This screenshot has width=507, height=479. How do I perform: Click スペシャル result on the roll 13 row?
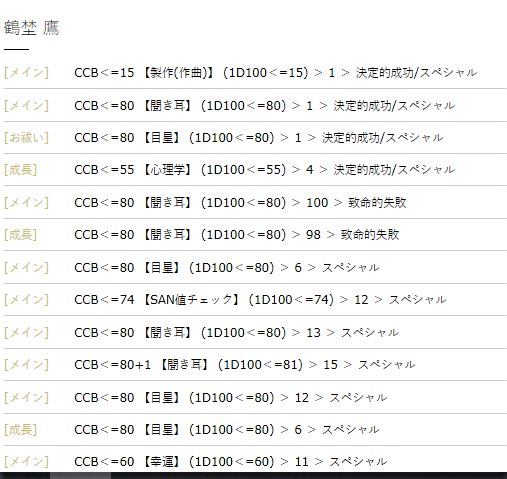370,333
